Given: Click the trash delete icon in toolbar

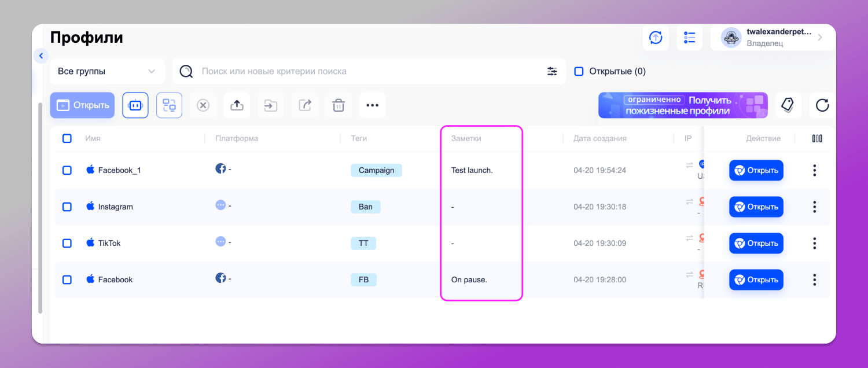Looking at the screenshot, I should 339,105.
